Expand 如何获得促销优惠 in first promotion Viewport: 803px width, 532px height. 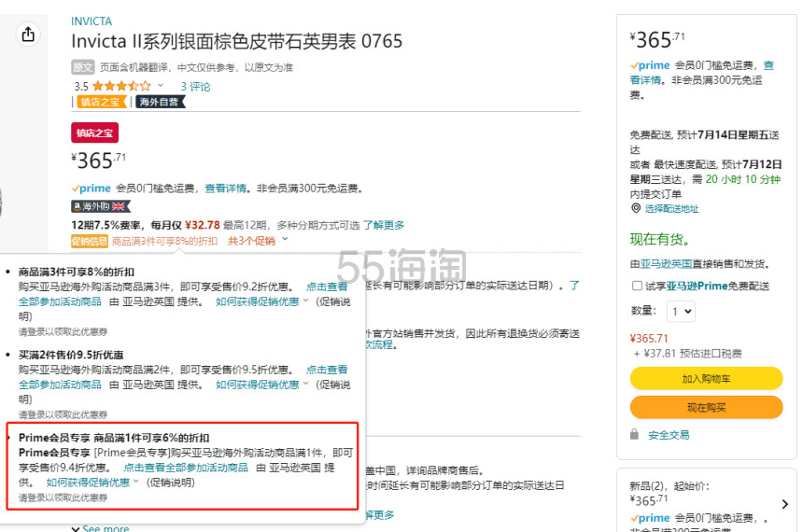click(x=261, y=301)
